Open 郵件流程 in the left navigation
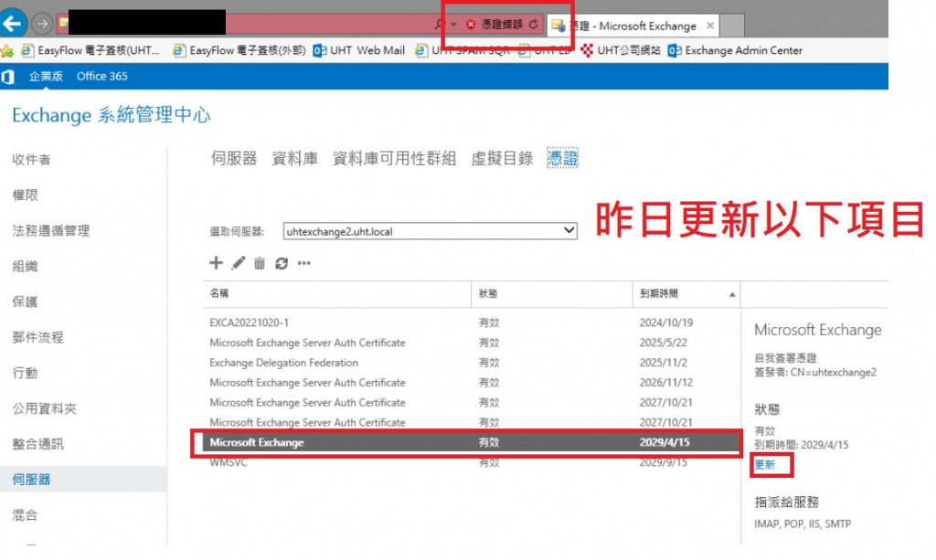This screenshot has width=936, height=560. (38, 337)
